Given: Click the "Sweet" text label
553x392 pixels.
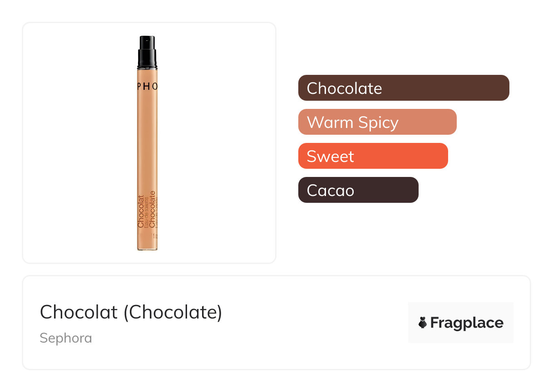Looking at the screenshot, I should click(x=330, y=156).
